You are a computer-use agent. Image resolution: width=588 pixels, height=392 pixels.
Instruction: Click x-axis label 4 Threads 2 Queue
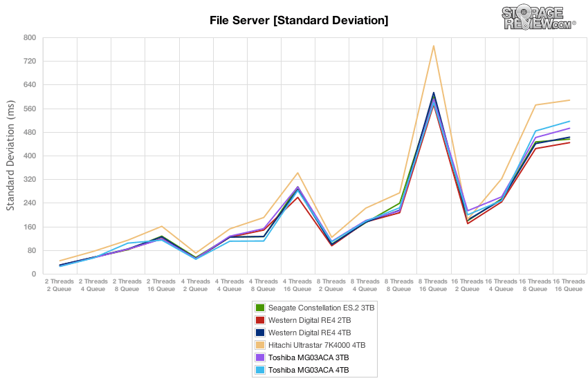195,286
